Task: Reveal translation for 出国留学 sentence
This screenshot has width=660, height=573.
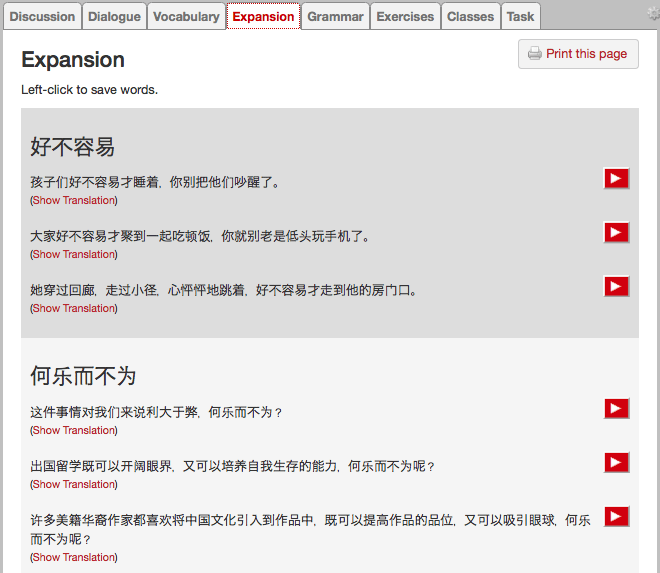Action: [x=74, y=484]
